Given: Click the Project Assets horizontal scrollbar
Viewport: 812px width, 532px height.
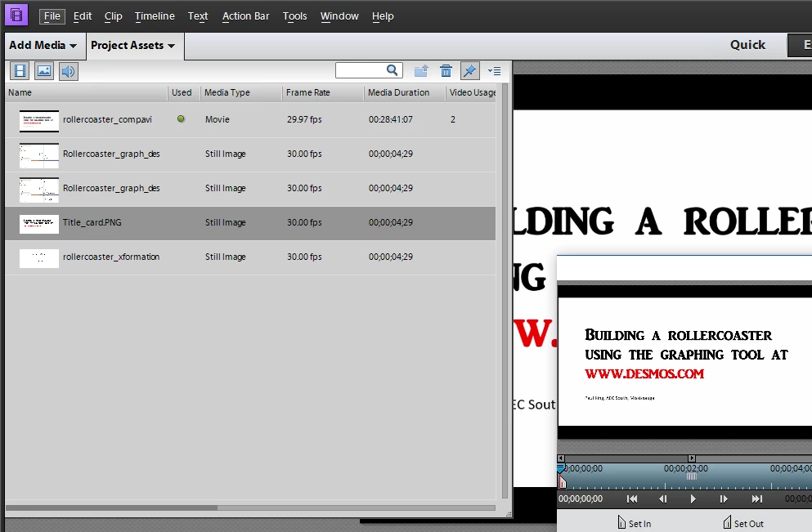Looking at the screenshot, I should tap(111, 507).
